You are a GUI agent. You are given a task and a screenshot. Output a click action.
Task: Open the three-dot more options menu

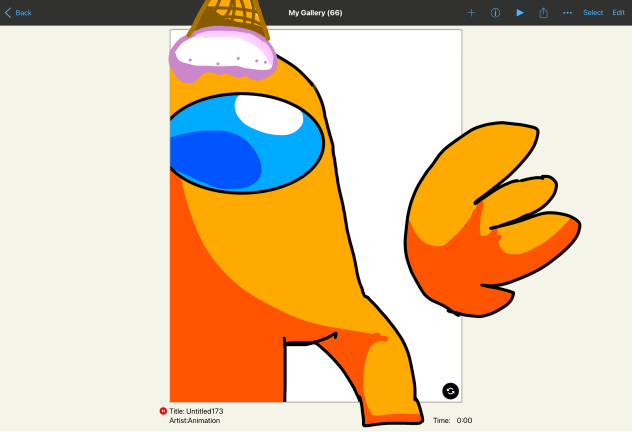pyautogui.click(x=568, y=13)
